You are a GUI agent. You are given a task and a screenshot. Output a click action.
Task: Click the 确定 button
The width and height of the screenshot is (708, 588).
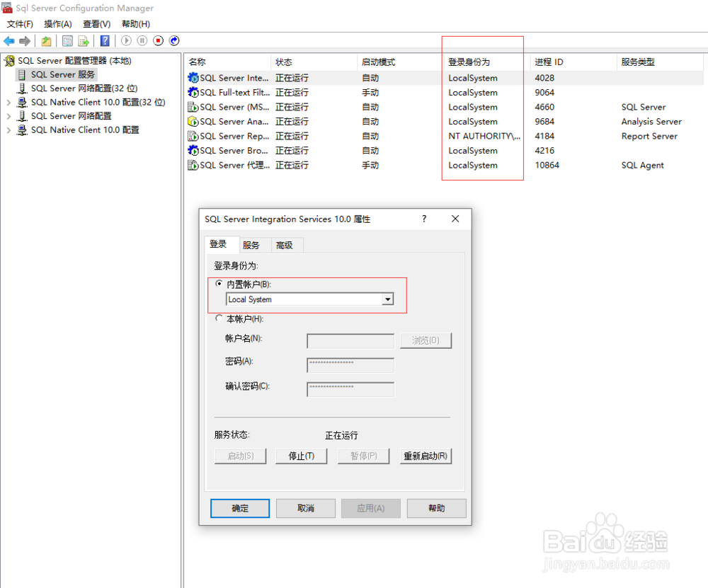pos(240,508)
